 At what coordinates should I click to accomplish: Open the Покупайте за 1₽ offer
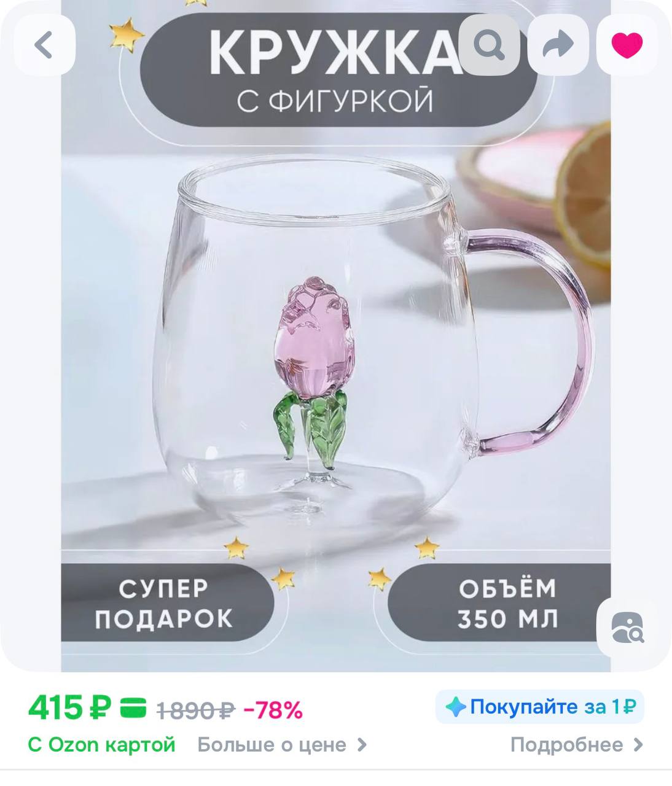(x=539, y=707)
